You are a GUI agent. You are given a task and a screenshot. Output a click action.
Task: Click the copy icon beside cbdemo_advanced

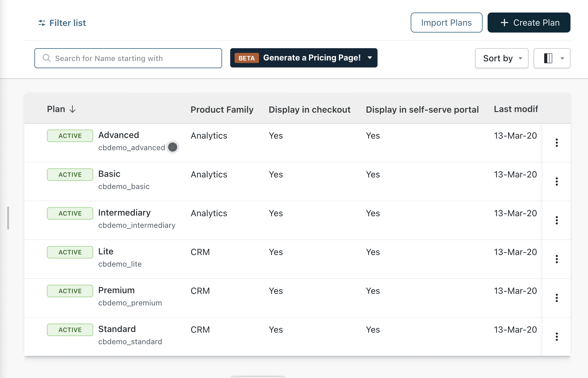pos(173,147)
